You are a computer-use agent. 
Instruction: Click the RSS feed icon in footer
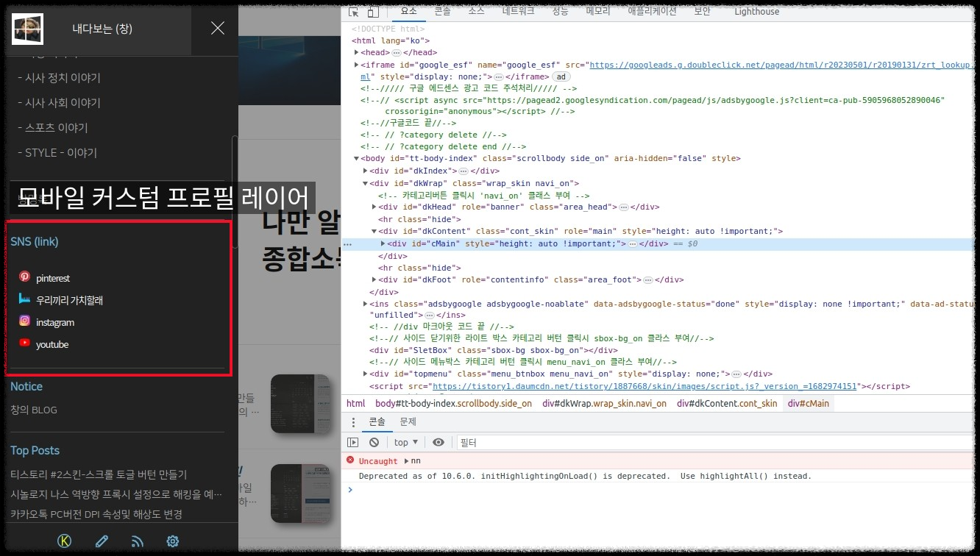point(138,542)
